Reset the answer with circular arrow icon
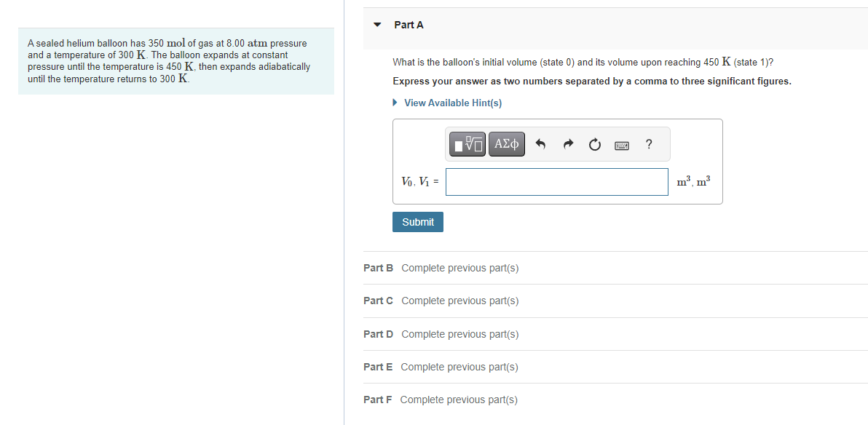 pos(595,145)
